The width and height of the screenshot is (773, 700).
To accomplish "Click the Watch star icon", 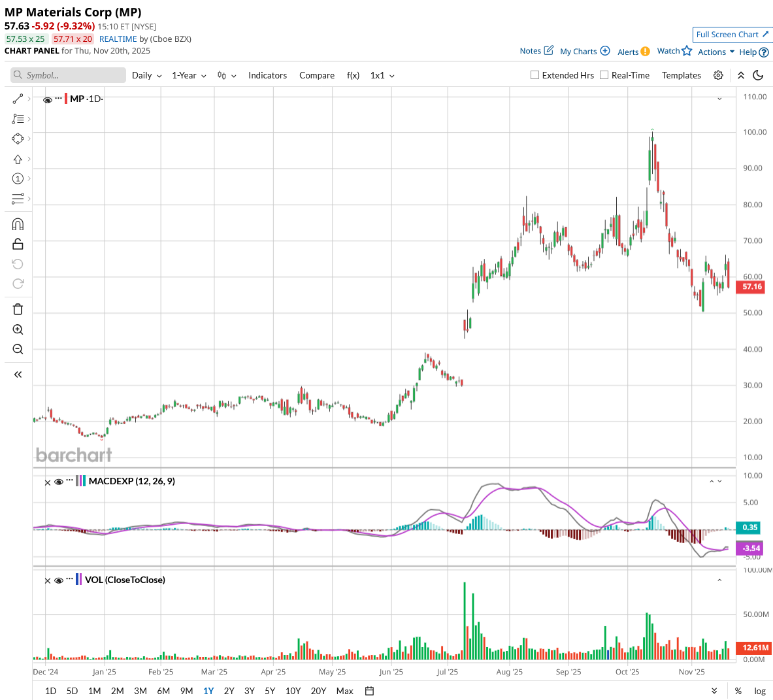I will point(687,50).
